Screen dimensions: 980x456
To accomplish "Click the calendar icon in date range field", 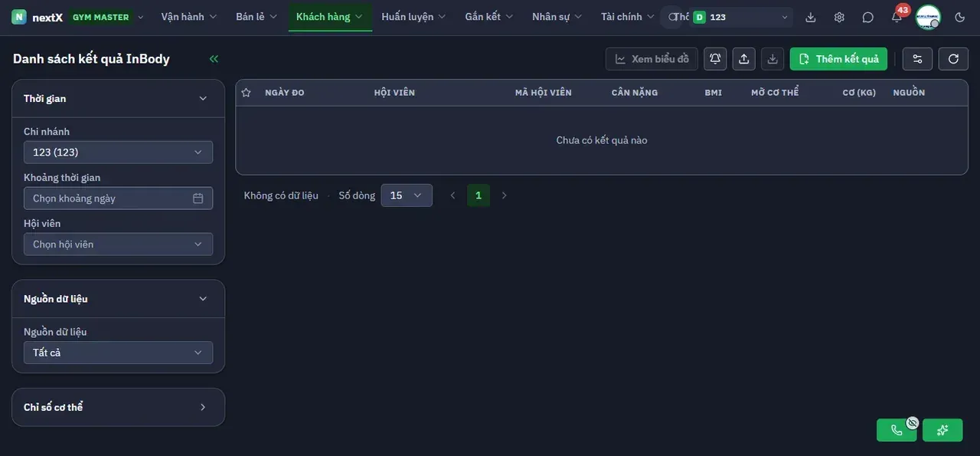I will pos(198,198).
